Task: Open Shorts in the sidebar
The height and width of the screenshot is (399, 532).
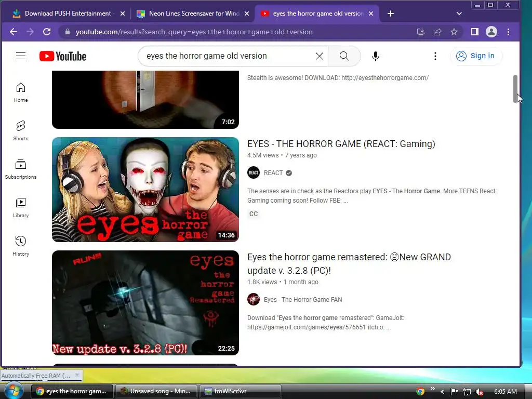Action: pyautogui.click(x=21, y=130)
